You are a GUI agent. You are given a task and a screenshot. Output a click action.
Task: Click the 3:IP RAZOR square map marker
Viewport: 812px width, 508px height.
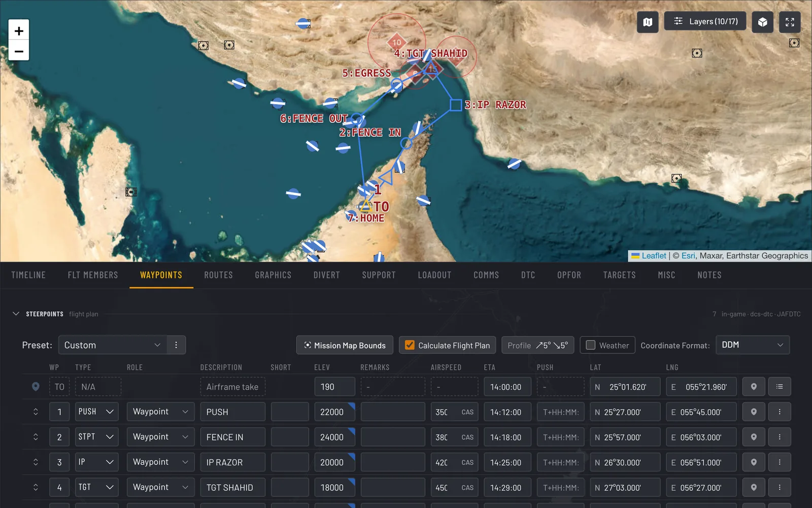456,105
